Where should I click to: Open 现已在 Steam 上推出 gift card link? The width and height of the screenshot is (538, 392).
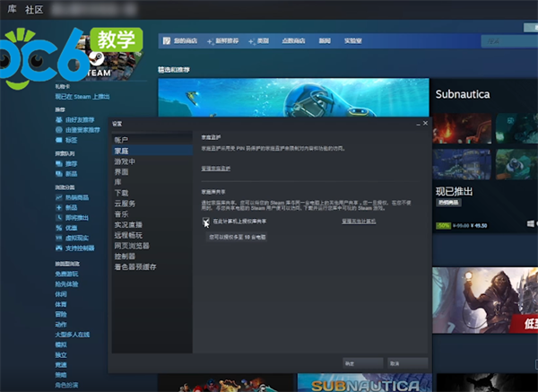coord(82,97)
